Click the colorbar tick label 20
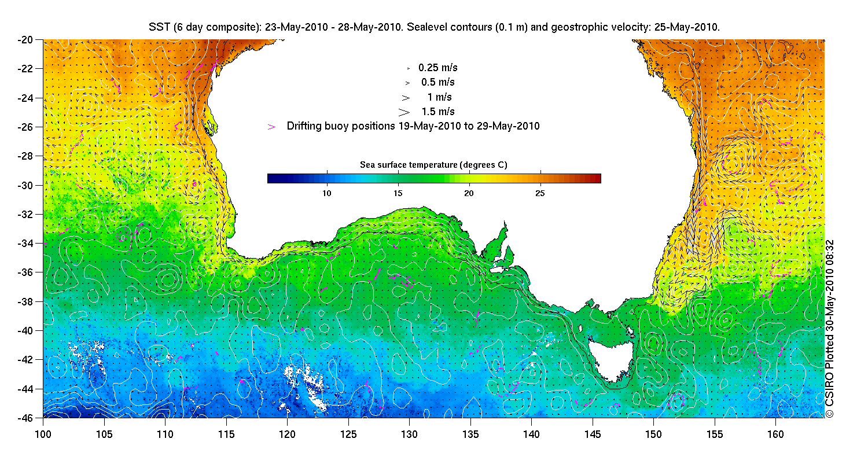 (469, 192)
